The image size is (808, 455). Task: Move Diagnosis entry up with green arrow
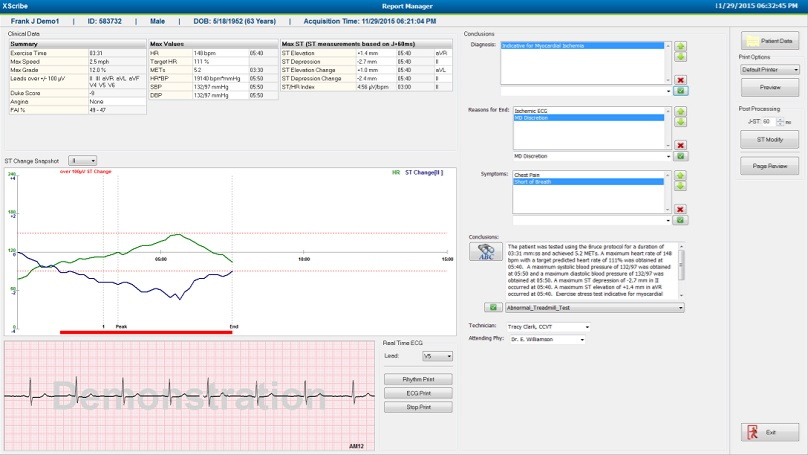click(x=680, y=46)
